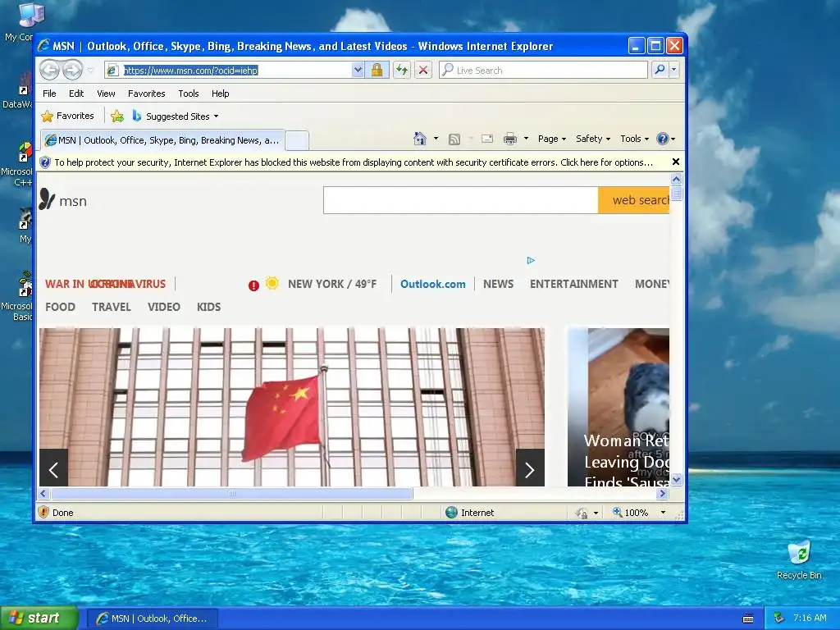Expand the zoom level dropdown arrow
Image resolution: width=840 pixels, height=630 pixels.
(663, 513)
